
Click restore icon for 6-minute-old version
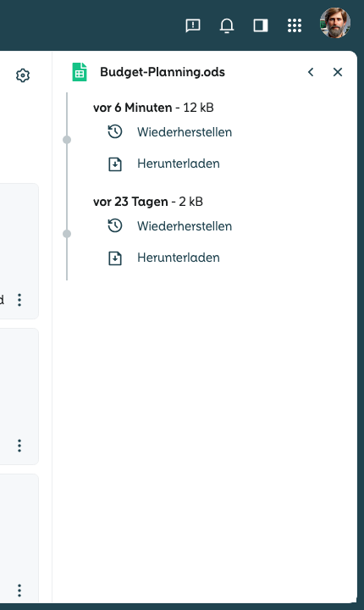point(115,132)
